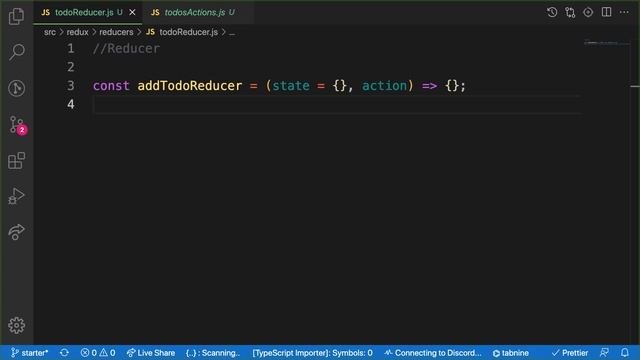This screenshot has width=640, height=360.
Task: Open Problems via errors and warnings count
Action: [x=98, y=353]
